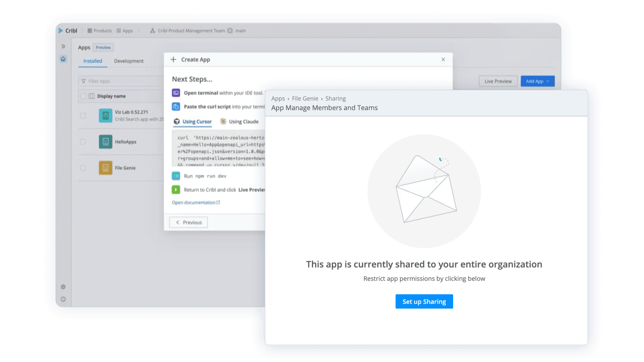Click the Cribl Product Management Team organization
644x362 pixels.
coord(188,31)
